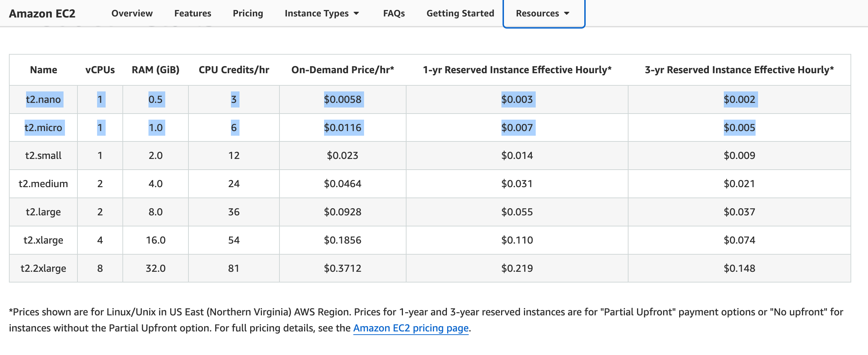This screenshot has height=355, width=868.
Task: Click the 1.0 RAM value for t2.micro
Action: (156, 127)
